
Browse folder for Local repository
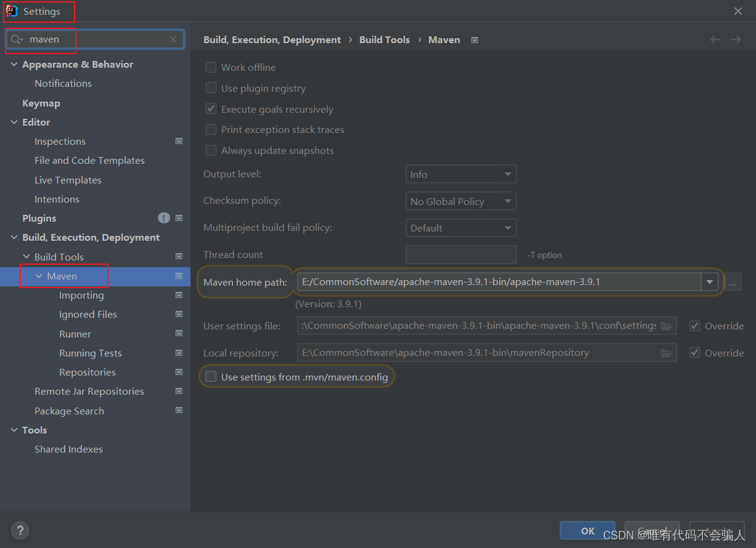pyautogui.click(x=666, y=353)
